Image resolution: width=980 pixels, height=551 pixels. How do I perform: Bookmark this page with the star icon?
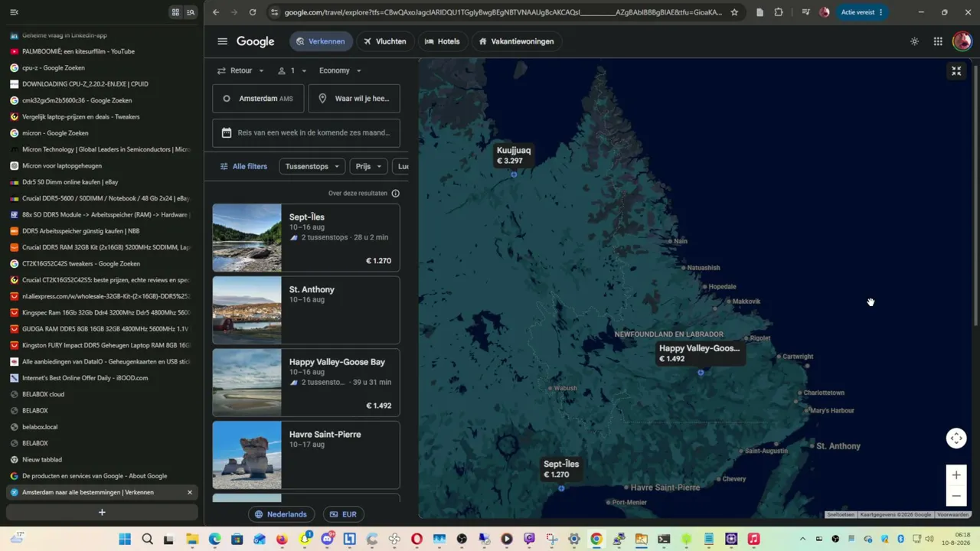point(734,12)
